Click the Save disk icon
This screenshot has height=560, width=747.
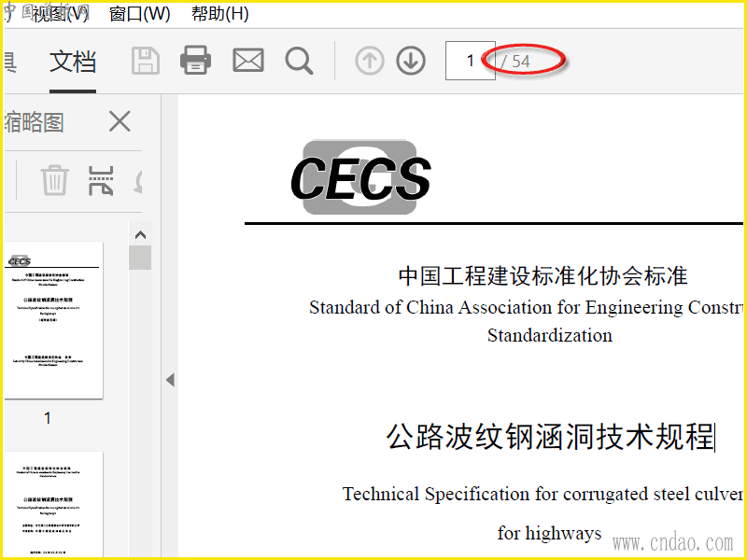pos(146,61)
